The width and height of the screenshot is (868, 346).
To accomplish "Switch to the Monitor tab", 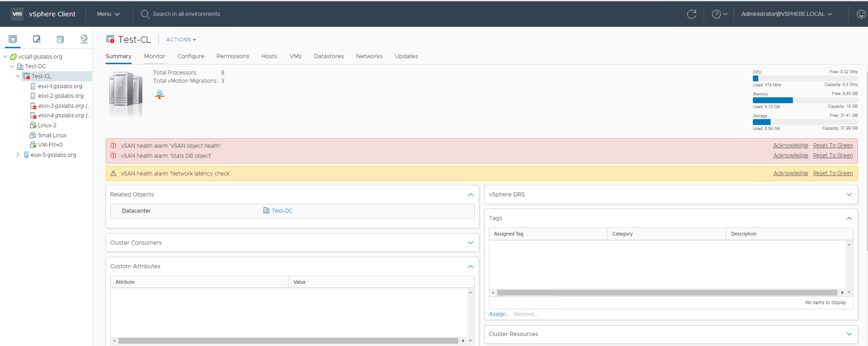I will point(154,56).
